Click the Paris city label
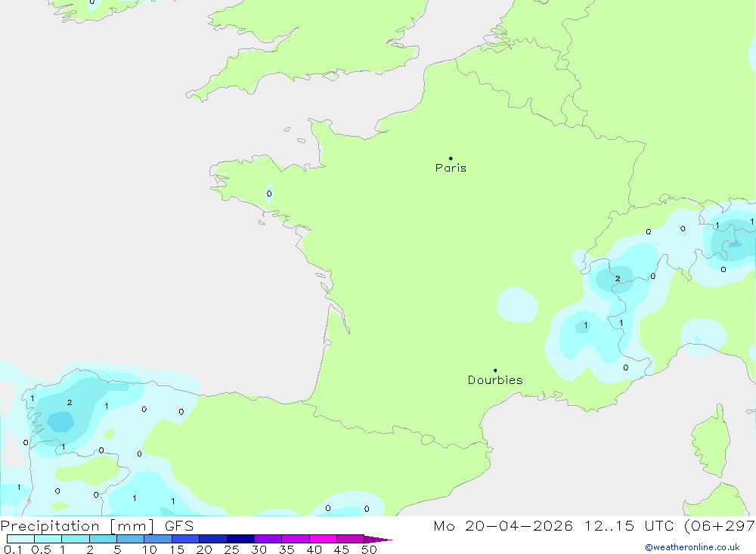The image size is (756, 554). [x=451, y=168]
